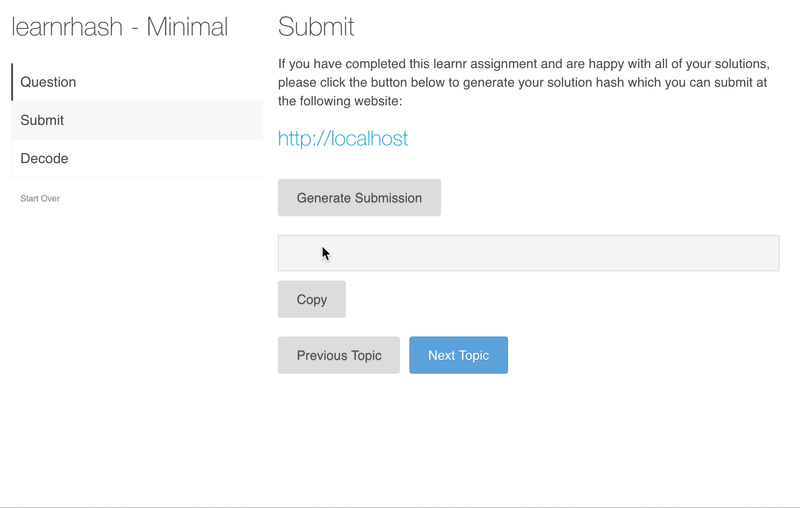Select the Submit topic in sidebar
This screenshot has height=508, width=800.
click(x=137, y=120)
